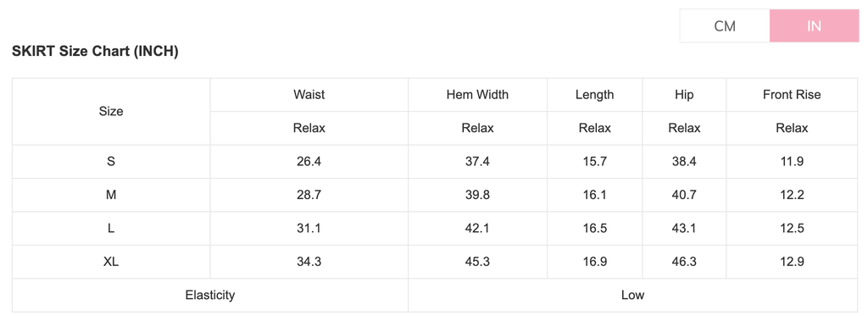Select the S size row label
Viewport: 868px width, 316px height.
(111, 162)
